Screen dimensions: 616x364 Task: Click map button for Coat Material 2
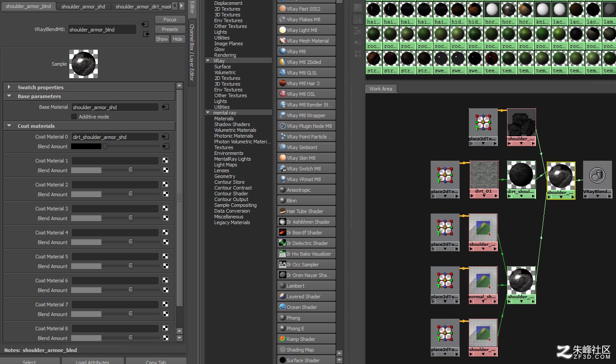(166, 185)
